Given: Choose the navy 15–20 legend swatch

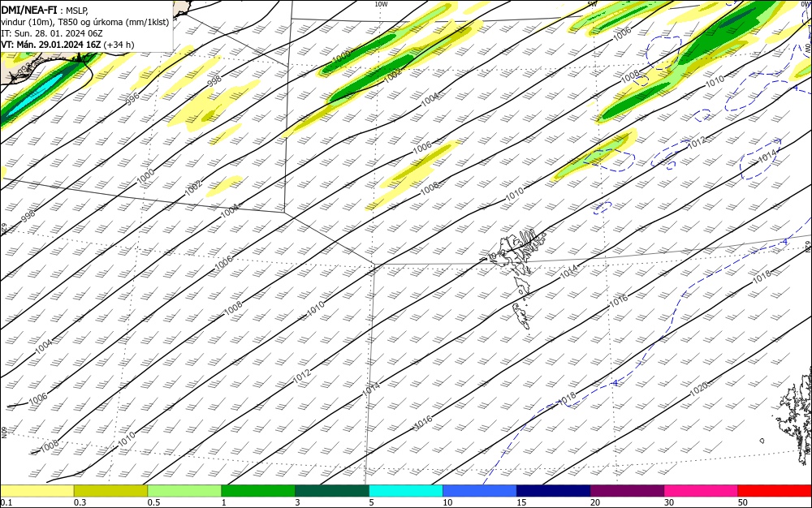Looking at the screenshot, I should [554, 491].
